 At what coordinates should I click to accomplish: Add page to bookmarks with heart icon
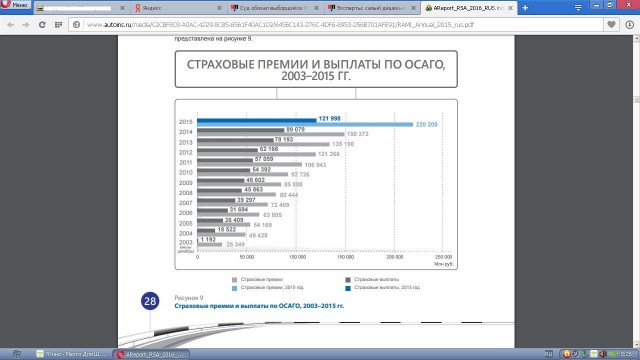tap(611, 25)
